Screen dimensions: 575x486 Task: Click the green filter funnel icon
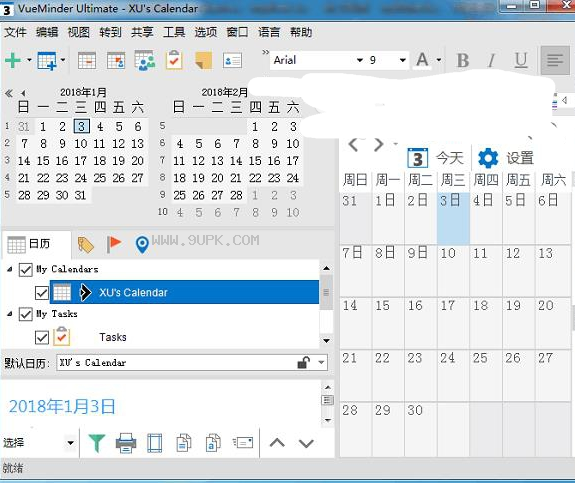tap(97, 443)
